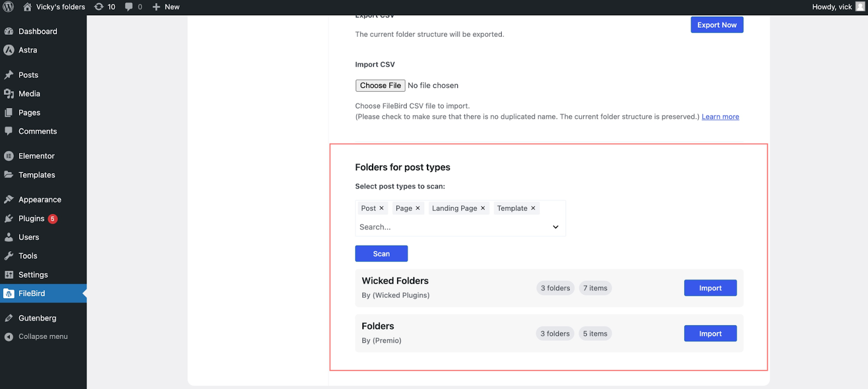This screenshot has height=389, width=868.
Task: Open the Appearance menu
Action: tap(43, 200)
